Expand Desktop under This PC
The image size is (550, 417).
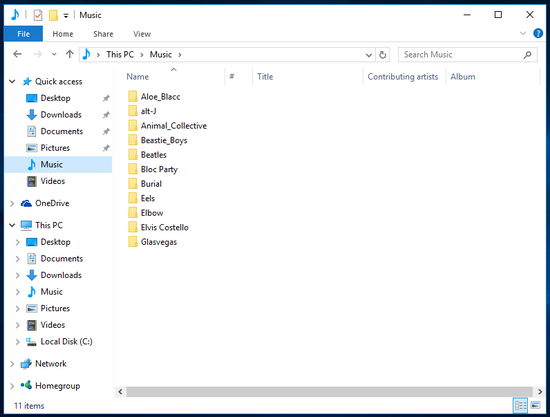[18, 242]
